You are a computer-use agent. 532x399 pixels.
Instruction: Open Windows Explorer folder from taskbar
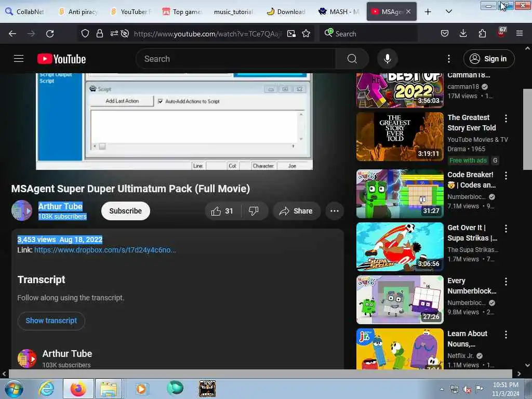point(108,389)
